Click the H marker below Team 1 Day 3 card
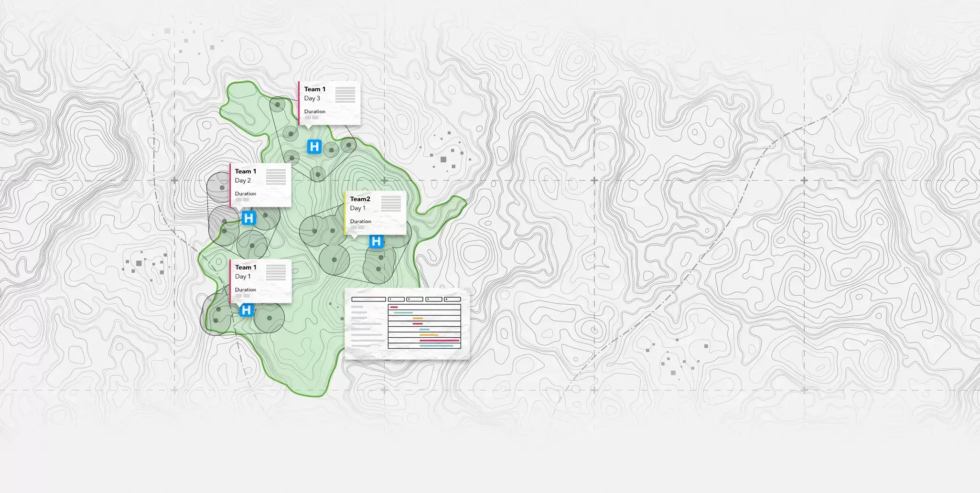Viewport: 980px width, 493px height. tap(314, 146)
